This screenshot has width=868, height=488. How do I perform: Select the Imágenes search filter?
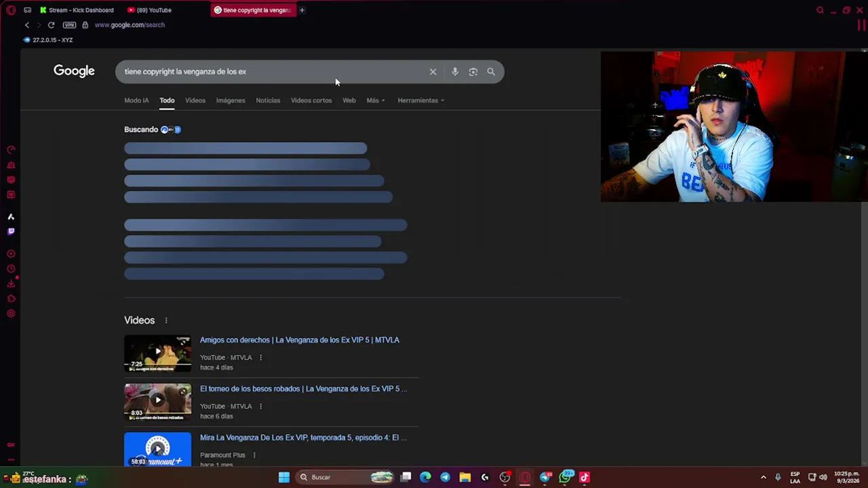(x=231, y=100)
